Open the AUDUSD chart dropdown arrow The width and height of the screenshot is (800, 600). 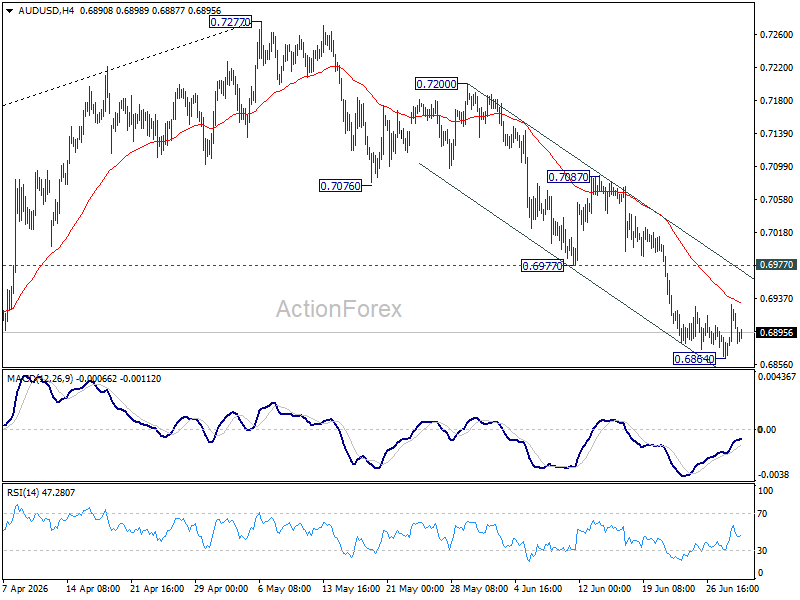click(9, 10)
